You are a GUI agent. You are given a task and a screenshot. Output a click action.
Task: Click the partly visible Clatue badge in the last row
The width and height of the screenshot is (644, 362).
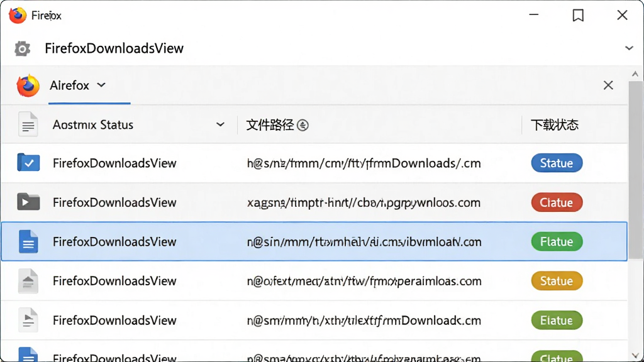(557, 356)
